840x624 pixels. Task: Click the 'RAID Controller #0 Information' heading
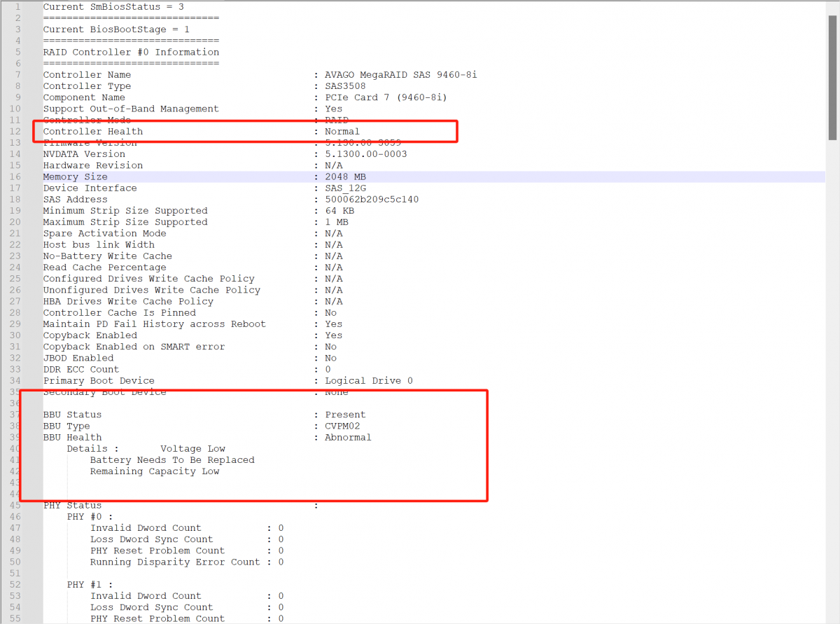pyautogui.click(x=131, y=53)
